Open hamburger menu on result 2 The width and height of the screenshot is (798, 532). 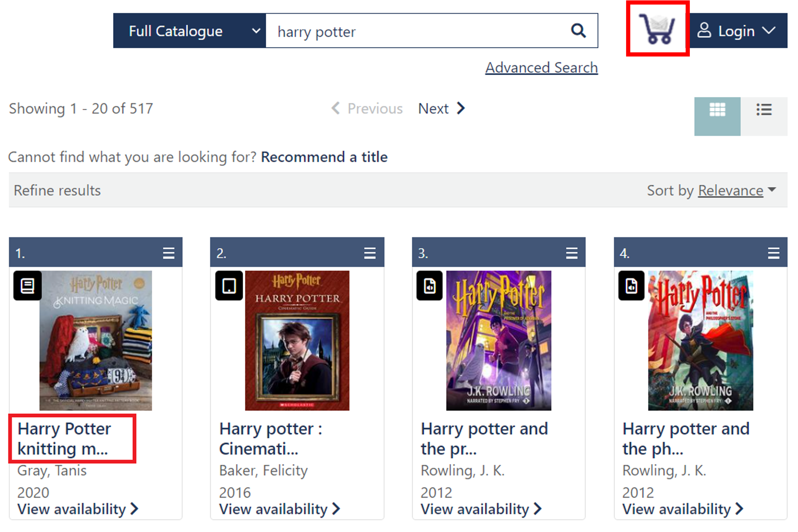coord(369,253)
